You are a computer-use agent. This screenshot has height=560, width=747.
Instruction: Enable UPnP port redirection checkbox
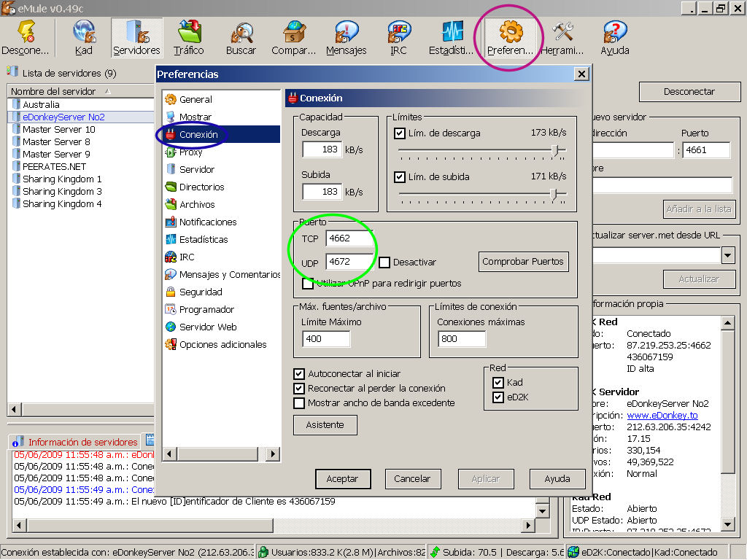(x=308, y=283)
